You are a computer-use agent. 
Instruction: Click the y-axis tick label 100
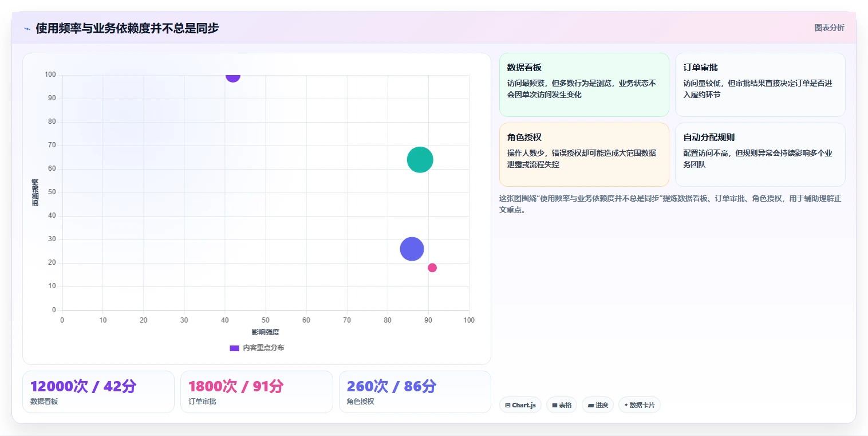[x=50, y=74]
